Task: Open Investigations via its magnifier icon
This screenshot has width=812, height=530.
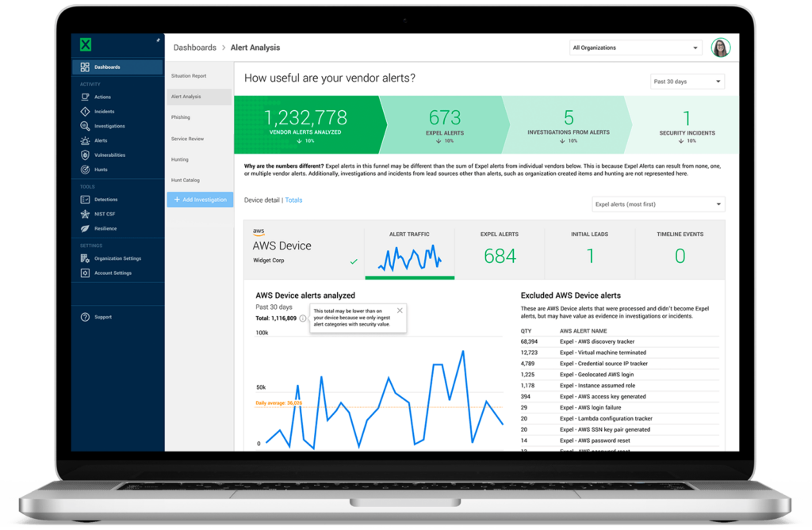Action: [85, 126]
